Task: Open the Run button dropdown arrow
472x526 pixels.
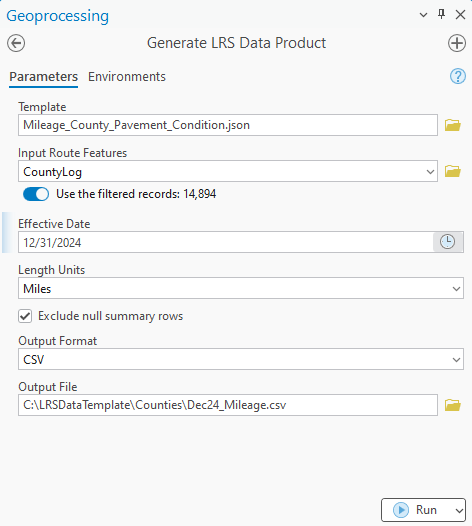Action: click(459, 510)
